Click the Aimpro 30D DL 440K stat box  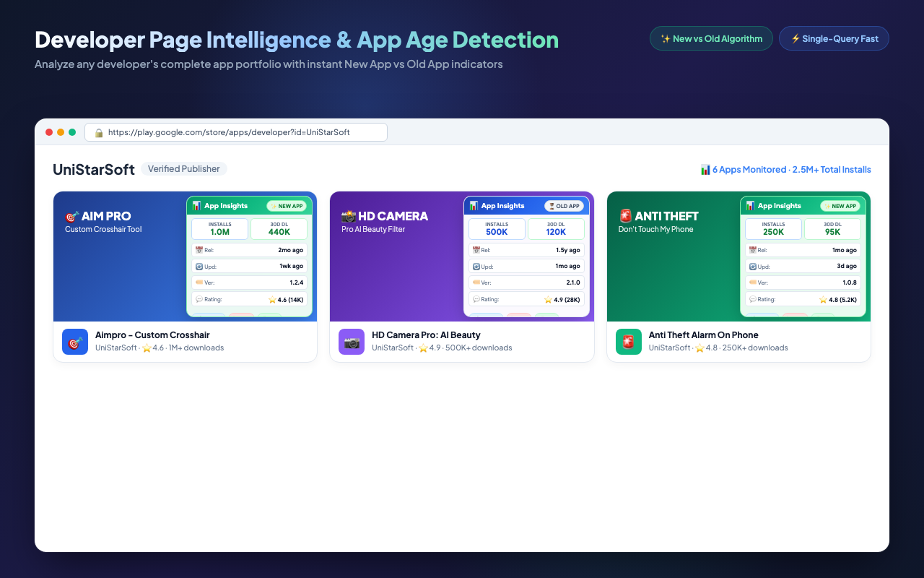pyautogui.click(x=279, y=229)
